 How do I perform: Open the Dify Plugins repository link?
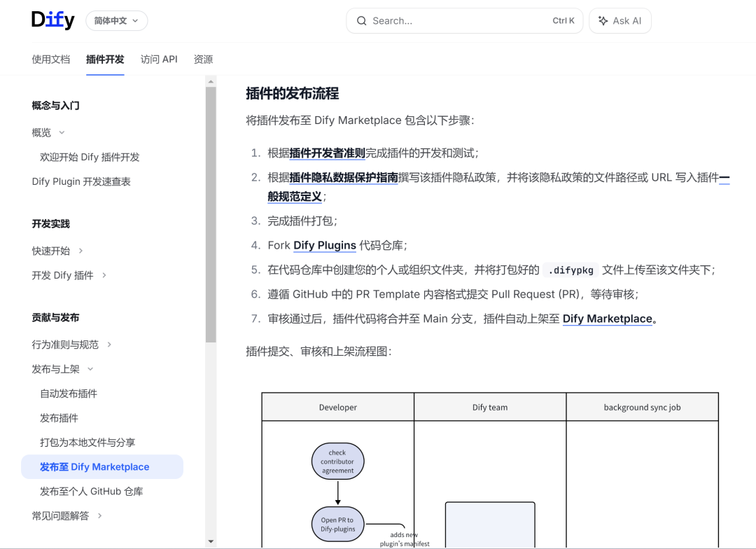pos(324,245)
